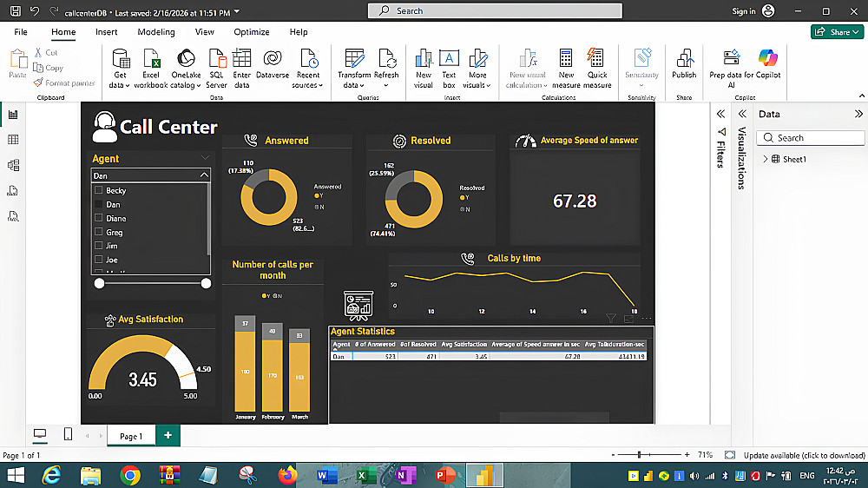Switch to Table view in sidebar
This screenshot has height=488, width=868.
pos(13,140)
